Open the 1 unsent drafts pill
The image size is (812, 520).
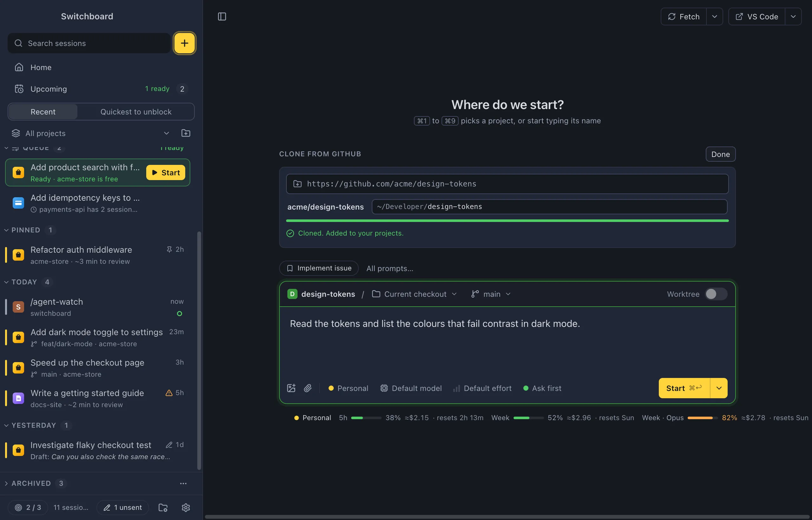click(123, 508)
